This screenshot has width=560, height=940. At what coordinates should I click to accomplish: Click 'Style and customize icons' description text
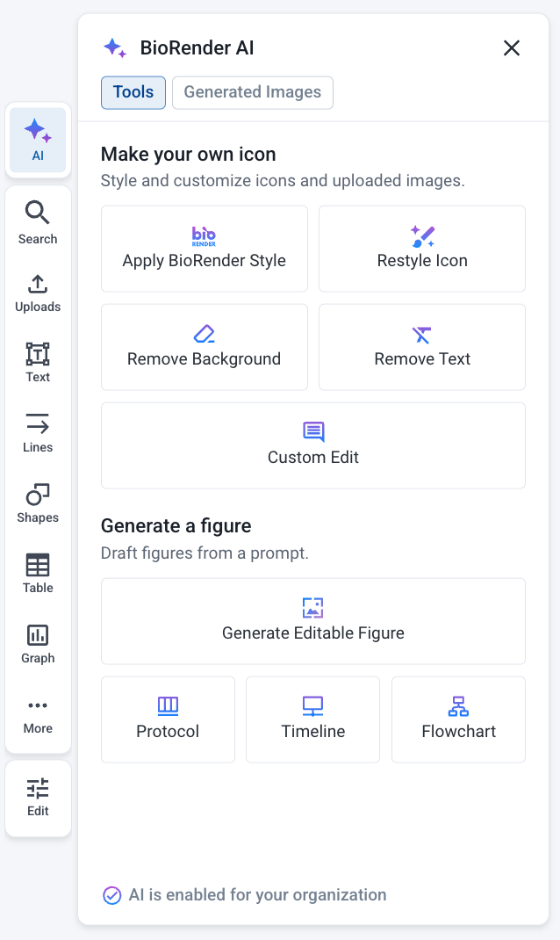[283, 180]
